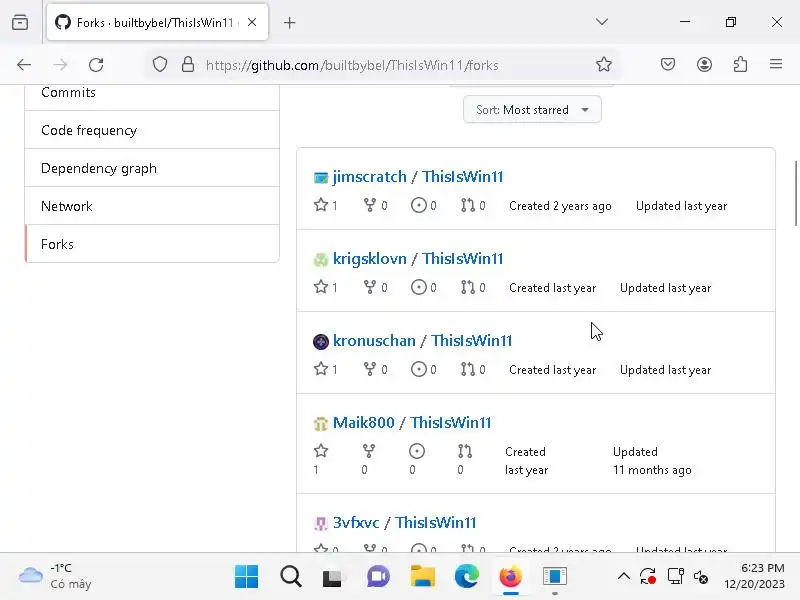800x600 pixels.
Task: Reload the current GitHub page
Action: pos(96,65)
